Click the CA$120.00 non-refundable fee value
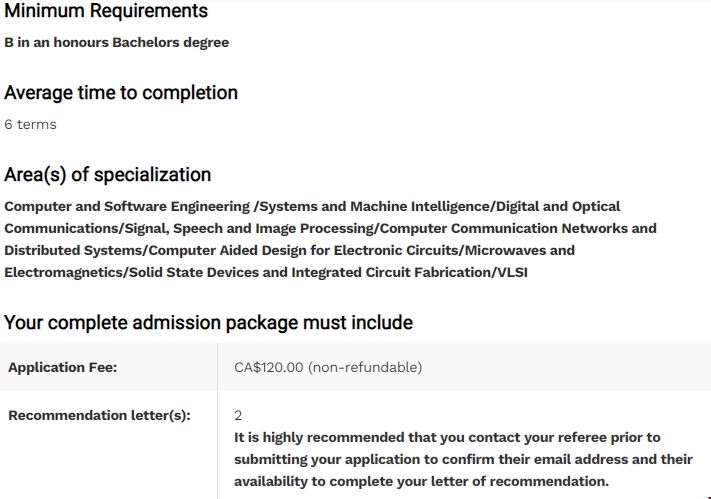 pos(328,367)
